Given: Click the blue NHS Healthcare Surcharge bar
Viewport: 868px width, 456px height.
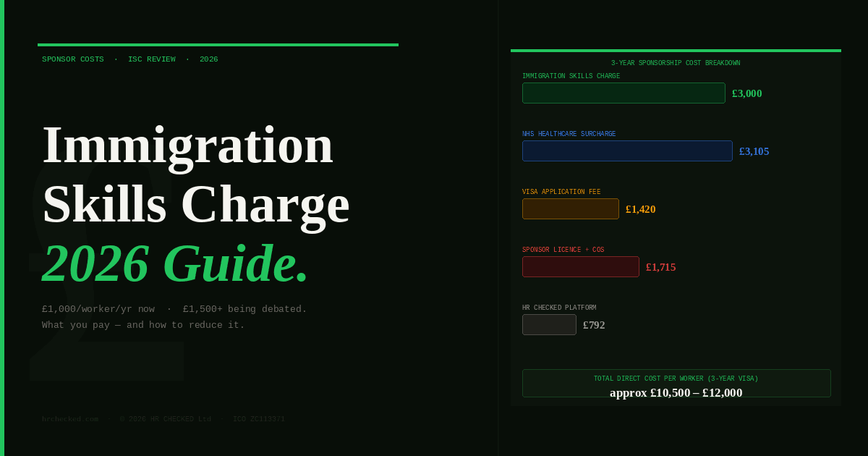Looking at the screenshot, I should point(627,151).
